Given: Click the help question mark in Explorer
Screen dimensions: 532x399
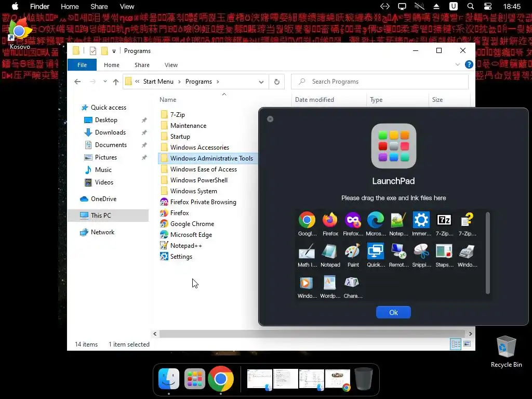Looking at the screenshot, I should click(x=469, y=64).
